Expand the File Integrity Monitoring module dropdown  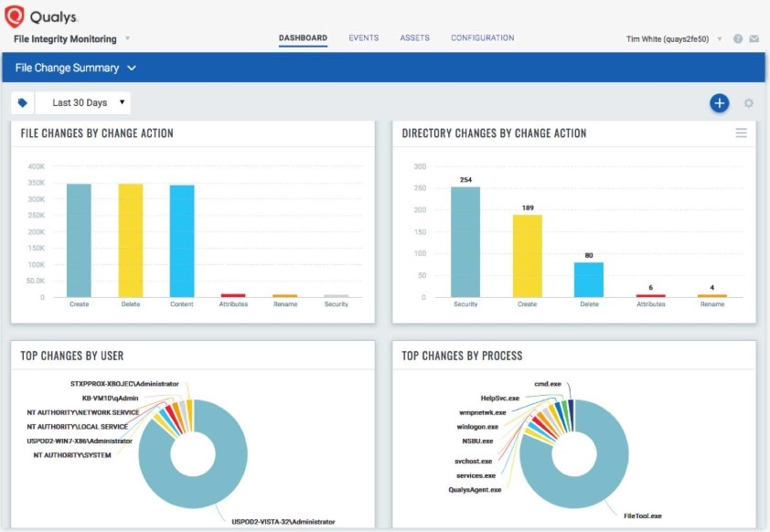pyautogui.click(x=128, y=38)
